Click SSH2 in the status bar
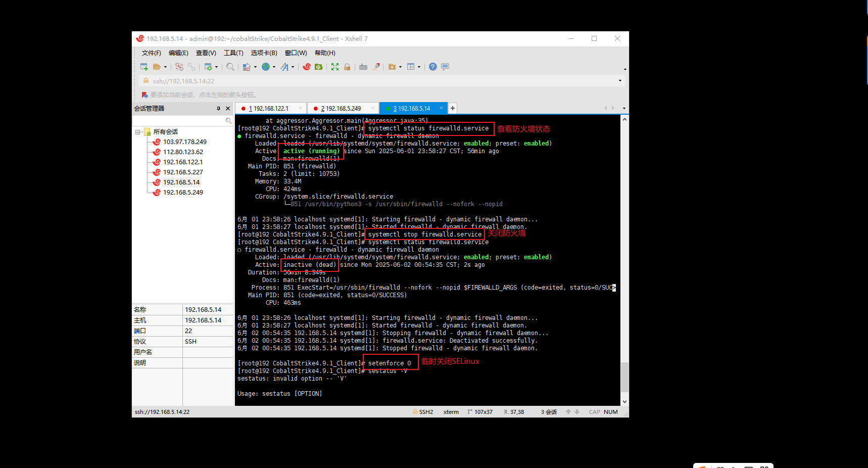 pos(423,412)
